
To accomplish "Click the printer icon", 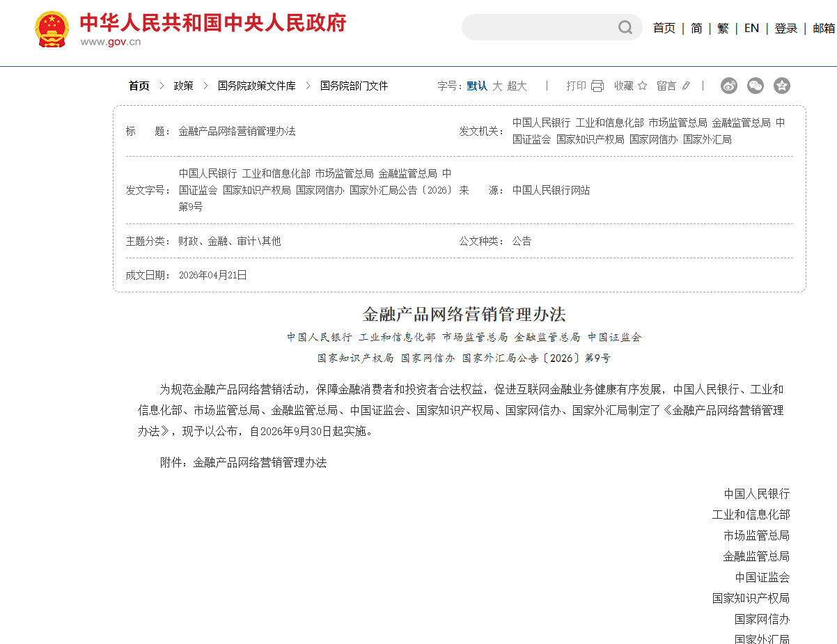I will [597, 86].
